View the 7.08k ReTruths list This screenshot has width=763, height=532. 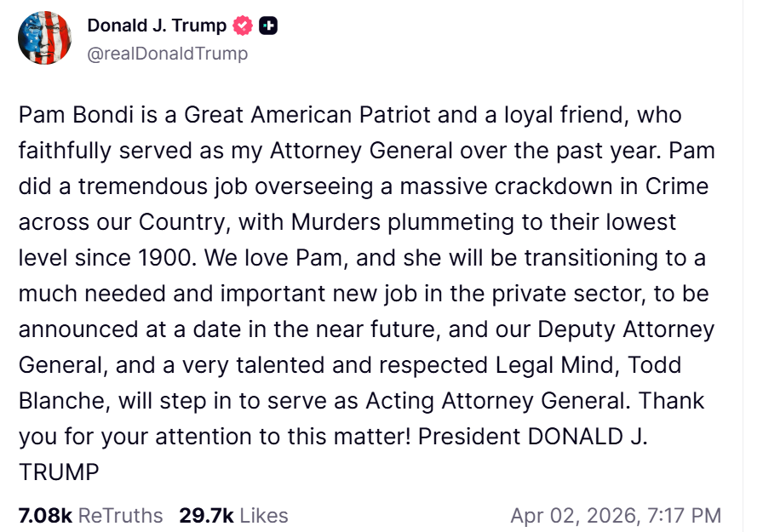click(x=90, y=515)
